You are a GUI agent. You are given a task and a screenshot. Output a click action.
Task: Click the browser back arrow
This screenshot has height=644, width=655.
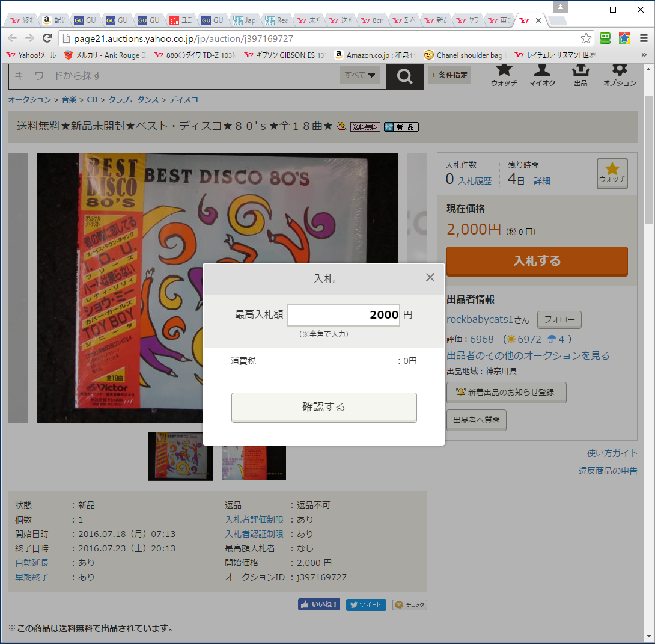click(13, 38)
